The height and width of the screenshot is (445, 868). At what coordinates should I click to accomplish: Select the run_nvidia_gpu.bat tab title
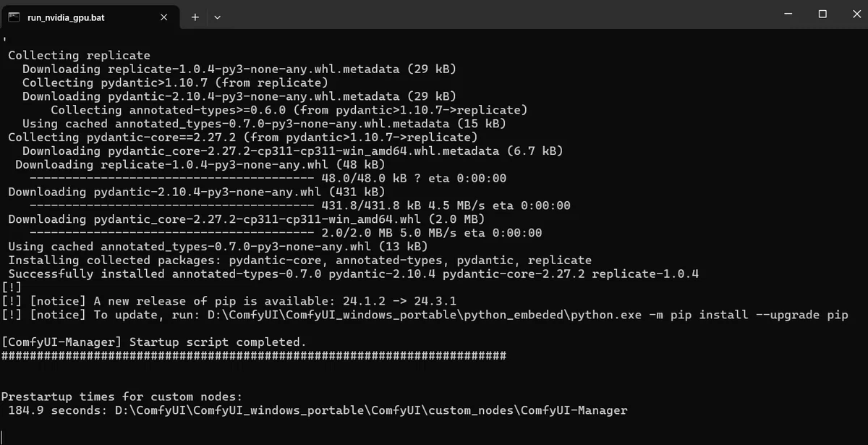pyautogui.click(x=66, y=17)
